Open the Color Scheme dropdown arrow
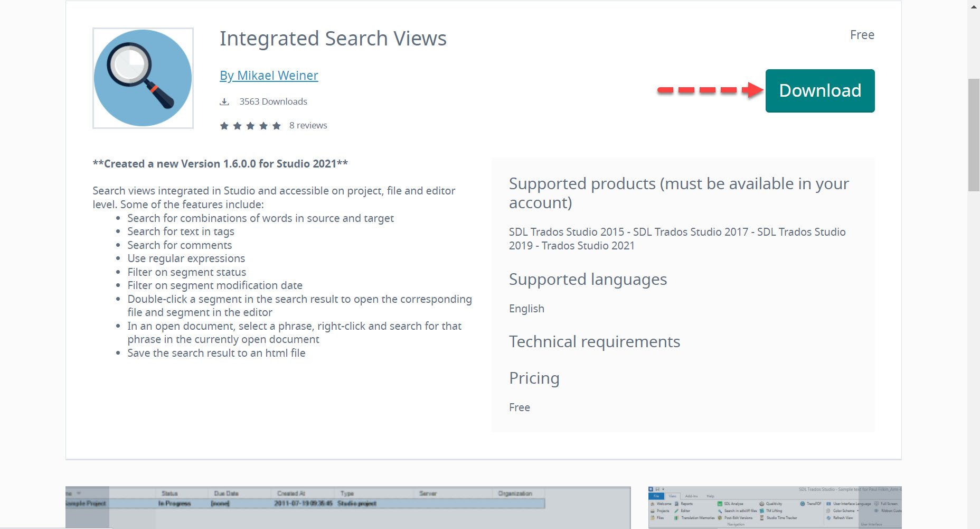 [x=858, y=511]
